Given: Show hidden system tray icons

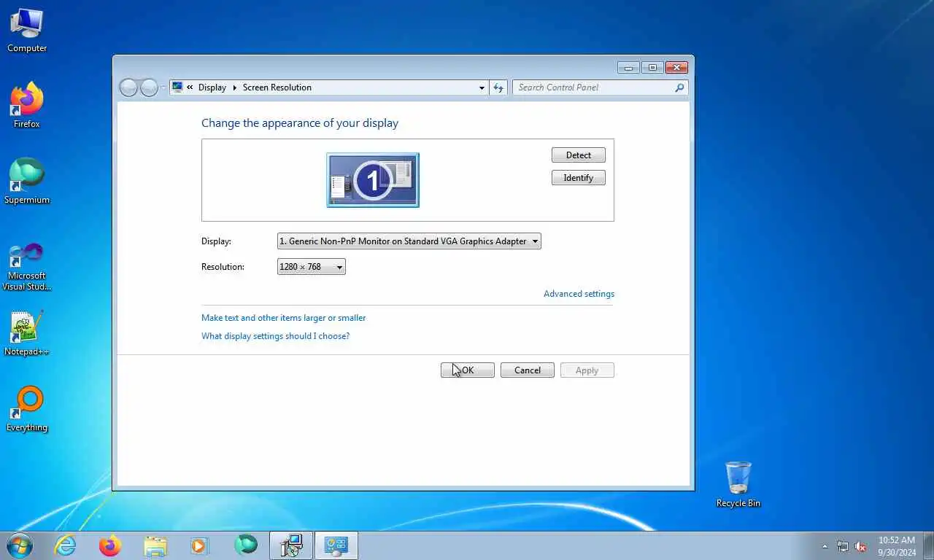Looking at the screenshot, I should pos(825,546).
